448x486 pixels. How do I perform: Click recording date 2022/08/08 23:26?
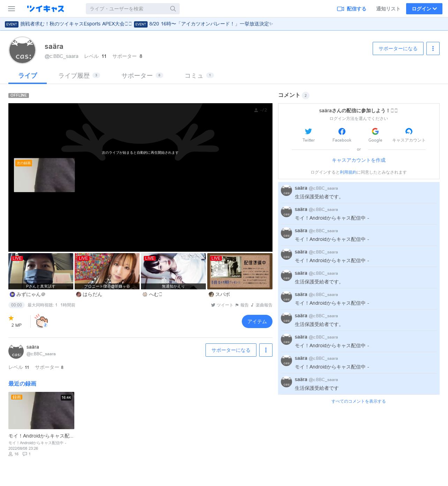[23, 448]
